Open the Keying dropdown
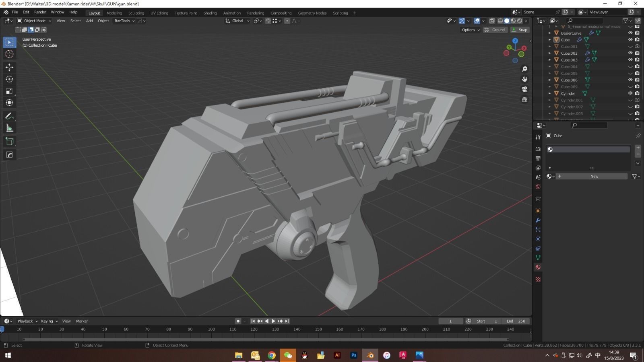The height and width of the screenshot is (362, 644). [49, 321]
